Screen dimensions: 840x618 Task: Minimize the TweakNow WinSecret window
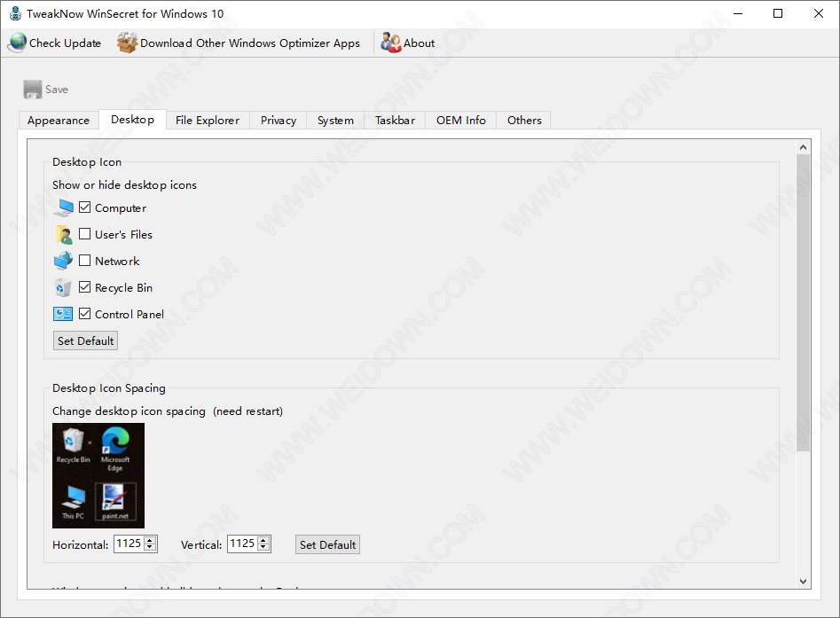point(738,13)
